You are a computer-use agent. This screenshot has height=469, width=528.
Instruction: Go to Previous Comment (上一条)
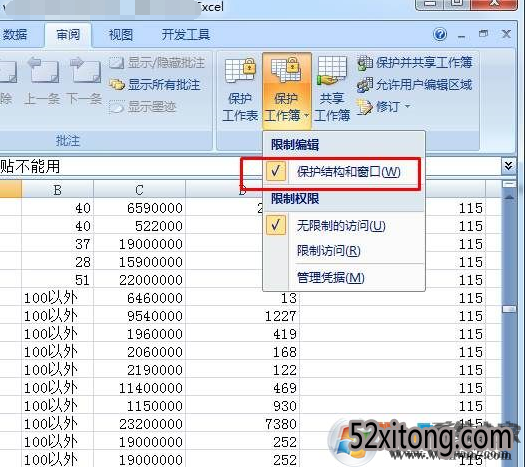(x=43, y=81)
